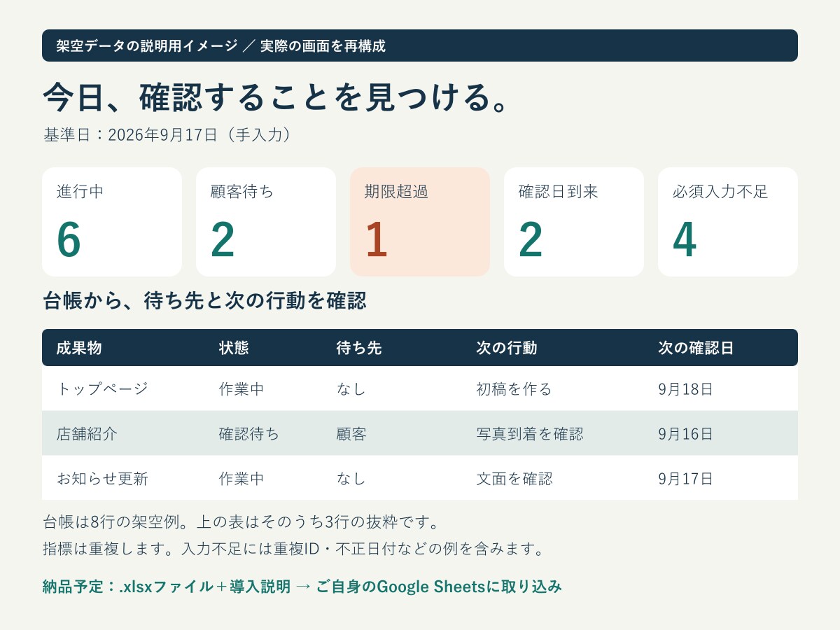Click the 基準日：2026年9月17日 line
This screenshot has width=840, height=630.
[x=167, y=134]
